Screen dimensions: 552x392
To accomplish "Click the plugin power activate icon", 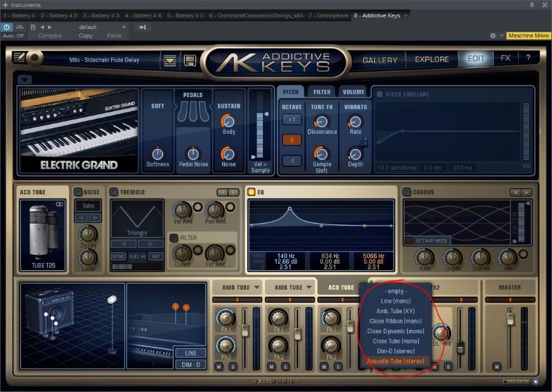I will coord(7,27).
